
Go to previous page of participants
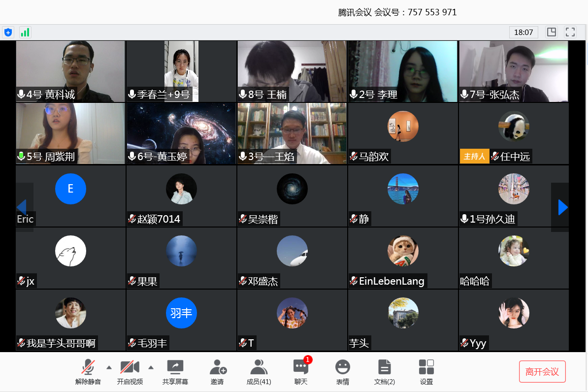point(22,207)
